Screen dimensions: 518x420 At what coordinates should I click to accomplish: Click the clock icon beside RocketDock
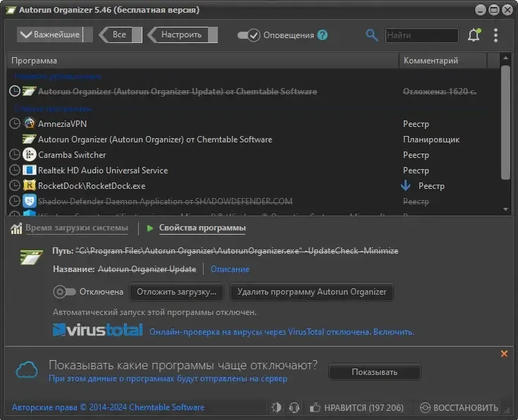[x=15, y=185]
